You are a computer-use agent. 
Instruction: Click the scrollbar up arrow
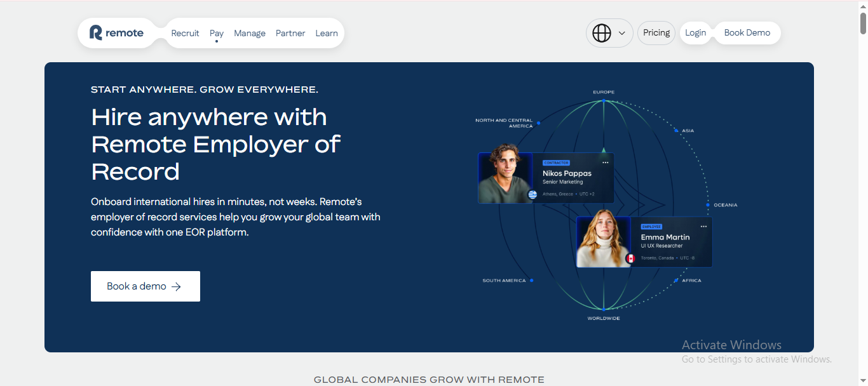[863, 5]
